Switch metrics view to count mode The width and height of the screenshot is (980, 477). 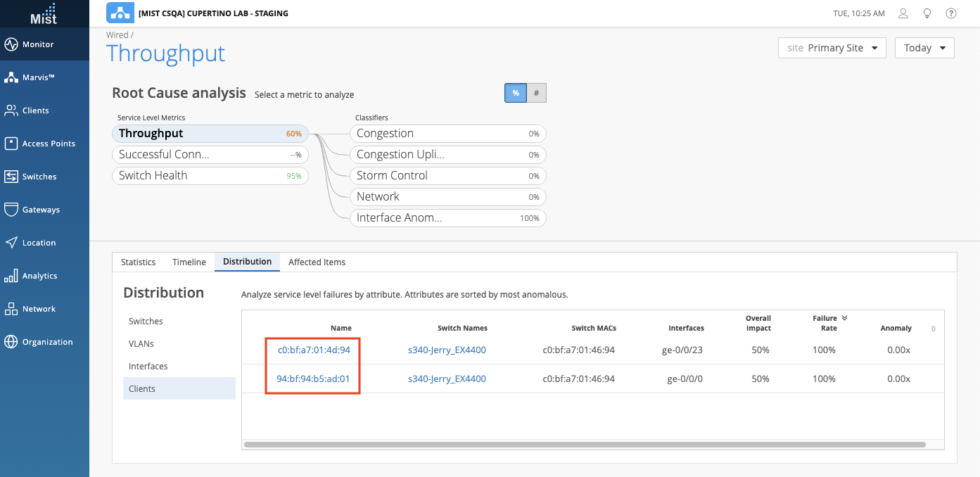[536, 93]
